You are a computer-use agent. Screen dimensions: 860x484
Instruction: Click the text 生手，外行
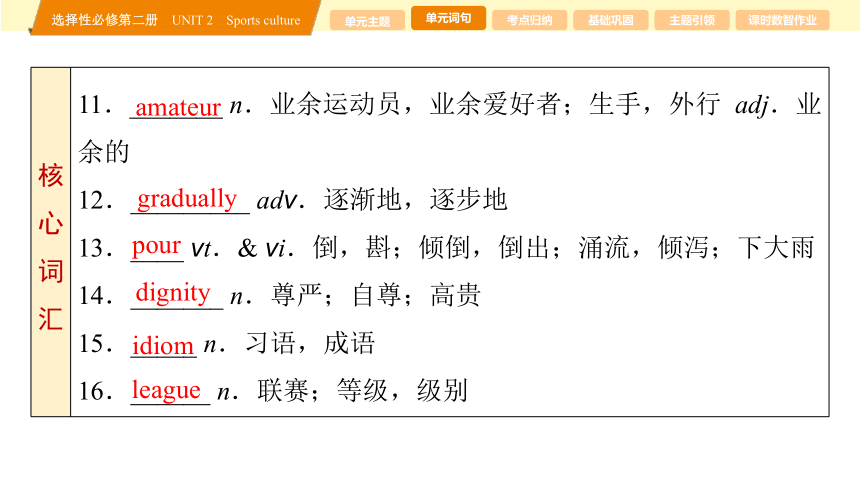point(655,104)
